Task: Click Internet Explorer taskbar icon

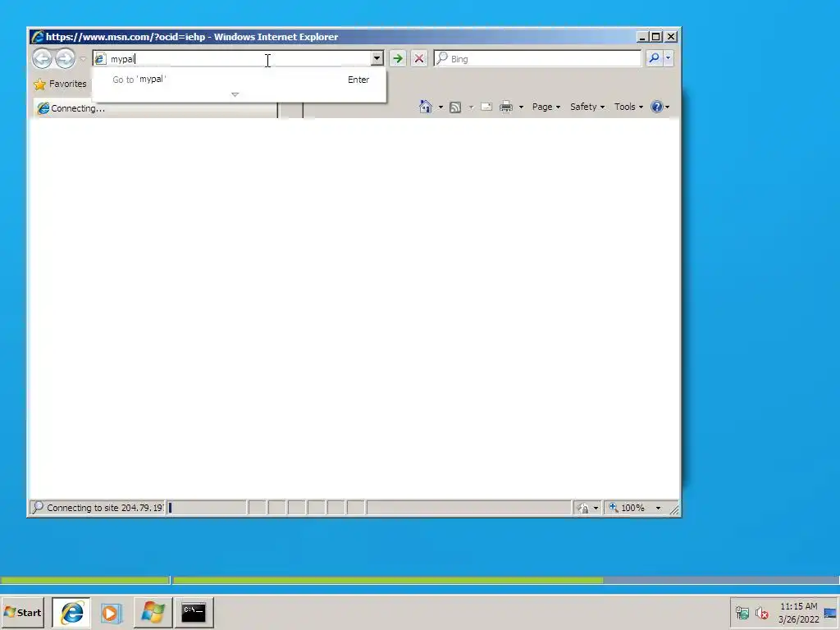Action: pos(71,612)
